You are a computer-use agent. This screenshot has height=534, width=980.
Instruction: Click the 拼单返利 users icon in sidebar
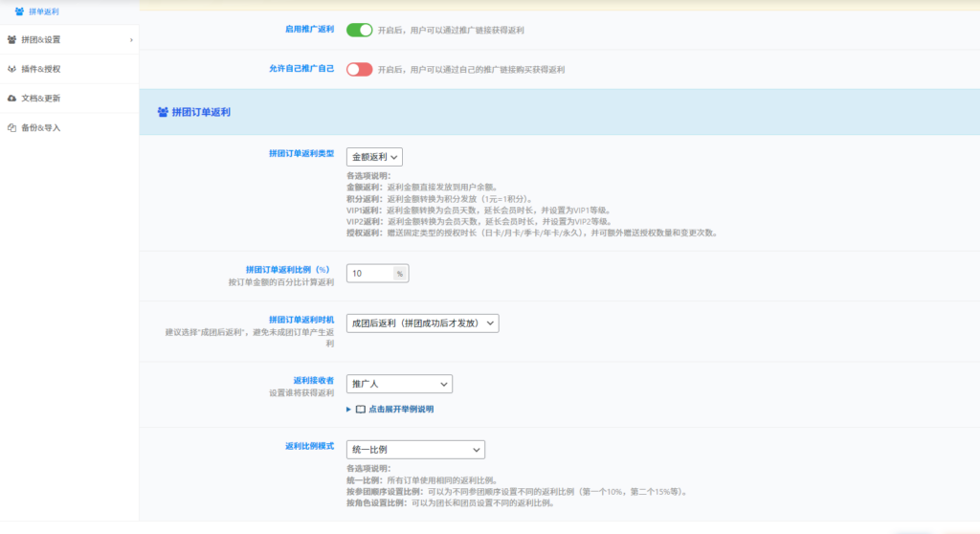19,11
